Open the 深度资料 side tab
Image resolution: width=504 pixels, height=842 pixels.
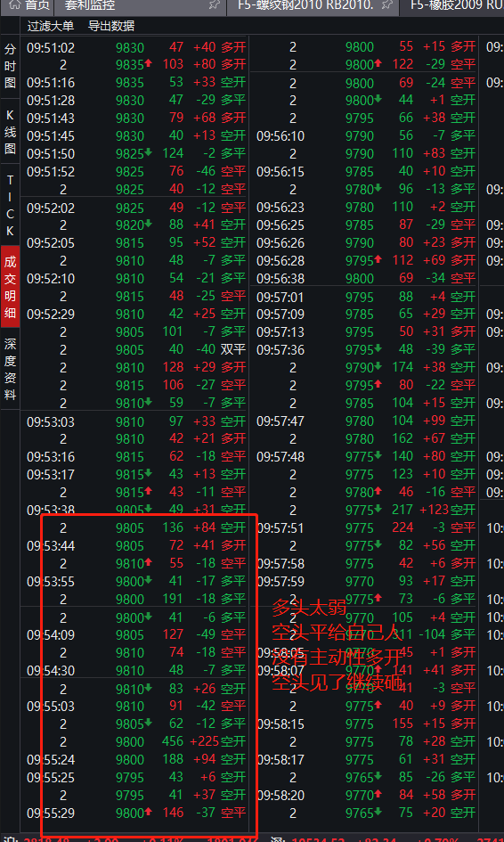tap(10, 370)
